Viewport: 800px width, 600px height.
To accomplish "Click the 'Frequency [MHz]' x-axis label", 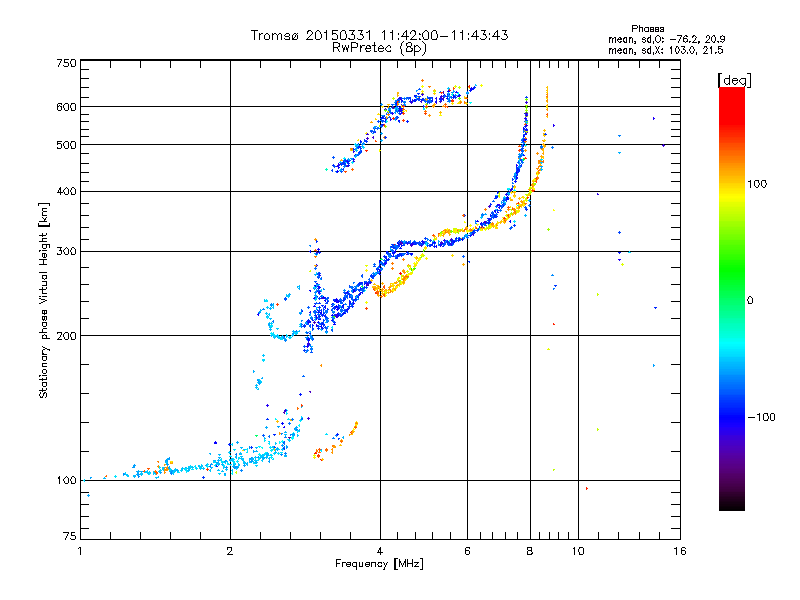I will pyautogui.click(x=379, y=564).
